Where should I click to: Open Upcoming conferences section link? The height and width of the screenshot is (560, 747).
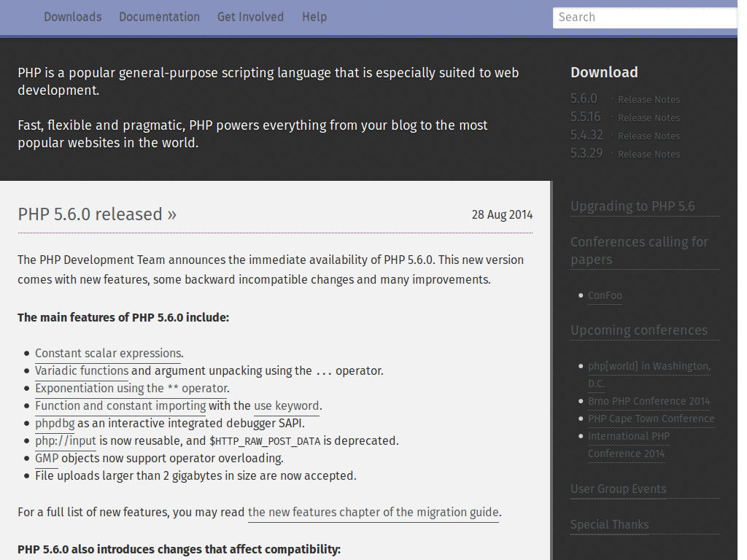tap(639, 330)
